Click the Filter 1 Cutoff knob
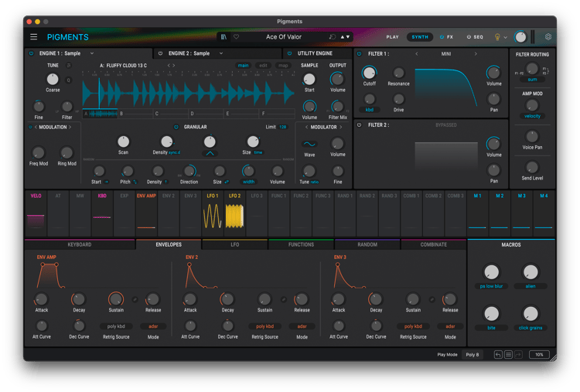This screenshot has width=580, height=392. coord(370,73)
